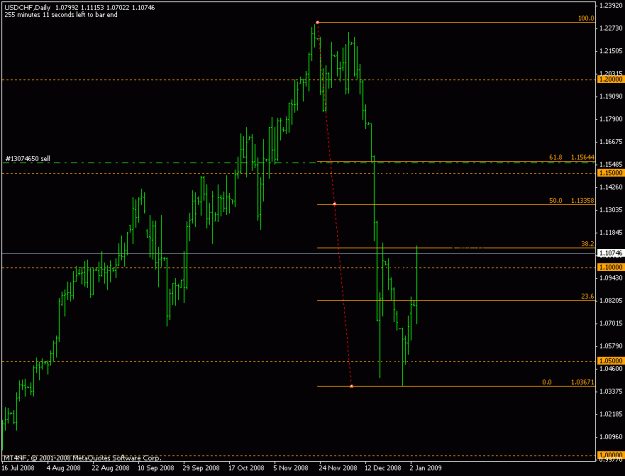The width and height of the screenshot is (625, 476).
Task: Click the 1.00960 price scale value
Action: [x=611, y=437]
